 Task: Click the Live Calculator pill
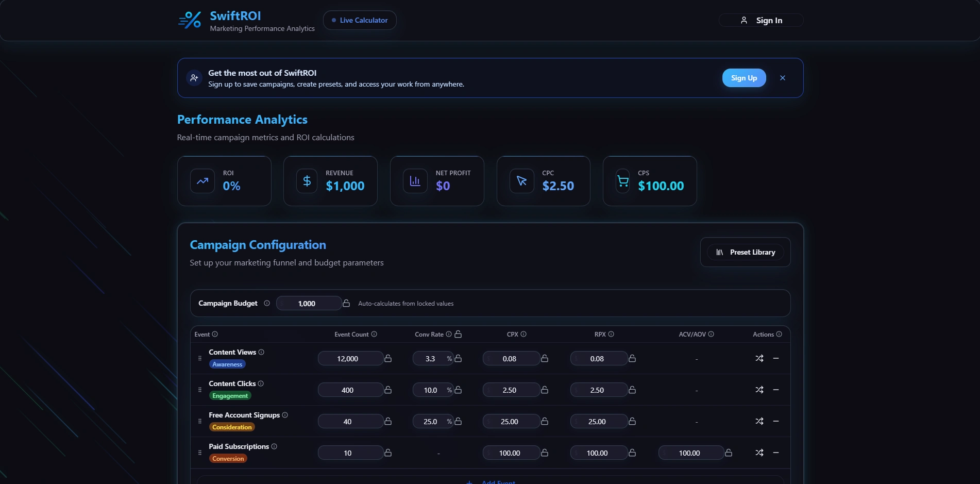360,20
